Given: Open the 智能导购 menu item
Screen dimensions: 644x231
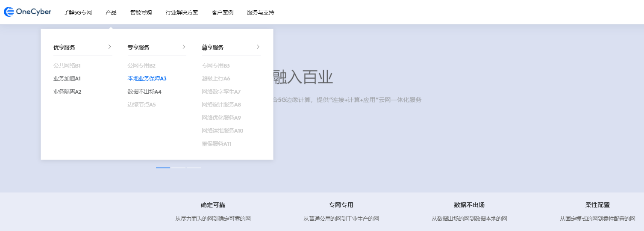Looking at the screenshot, I should point(141,12).
